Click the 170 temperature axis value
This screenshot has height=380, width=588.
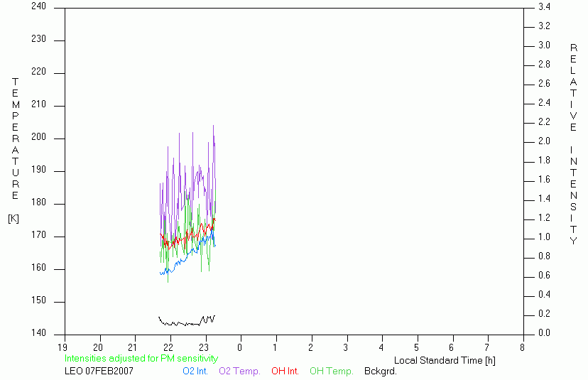click(x=38, y=235)
